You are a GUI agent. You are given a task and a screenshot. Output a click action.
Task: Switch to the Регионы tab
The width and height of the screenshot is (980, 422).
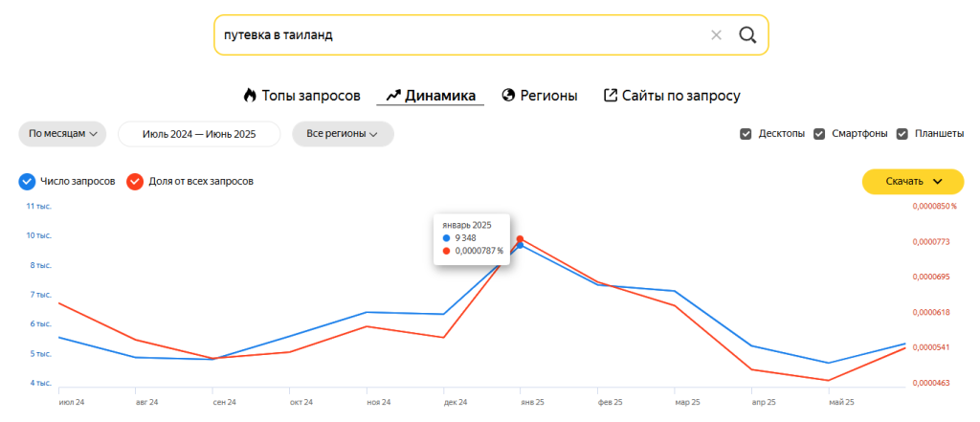click(x=548, y=96)
